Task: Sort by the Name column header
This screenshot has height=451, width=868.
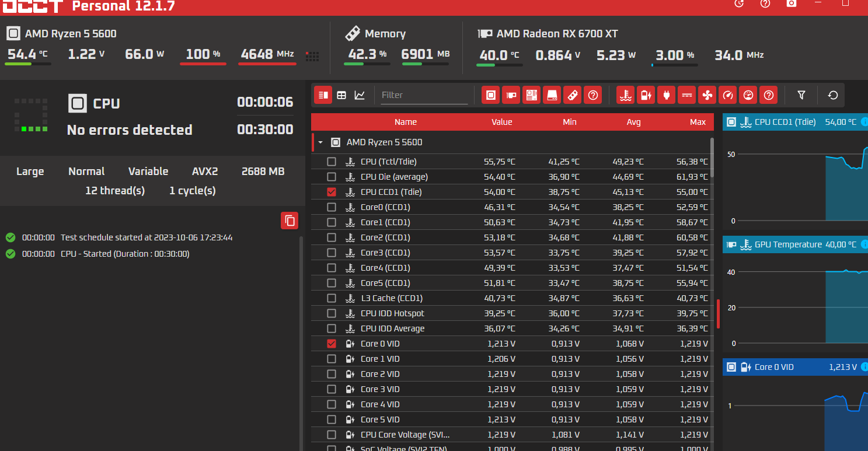Action: tap(405, 122)
